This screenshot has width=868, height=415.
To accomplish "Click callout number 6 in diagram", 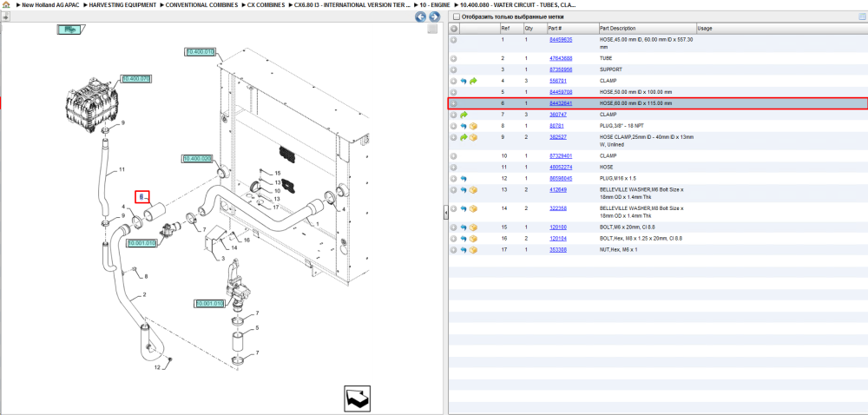I will pos(141,197).
